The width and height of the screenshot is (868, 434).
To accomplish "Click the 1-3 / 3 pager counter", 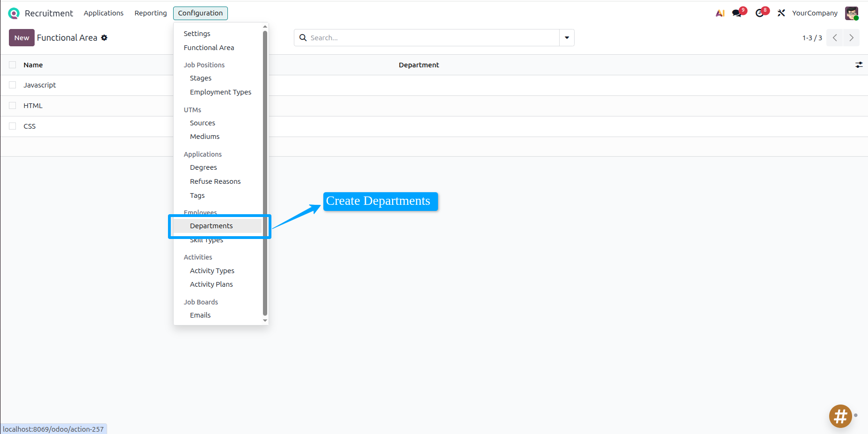I will pyautogui.click(x=812, y=38).
